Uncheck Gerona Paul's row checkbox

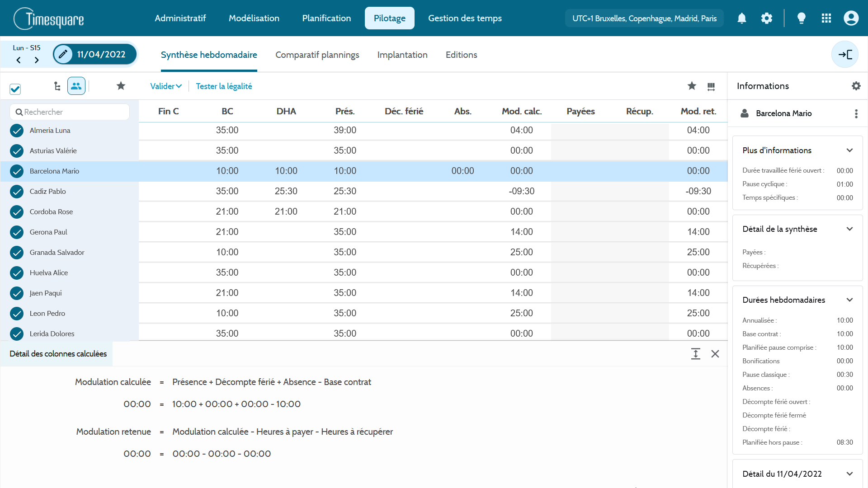pos(17,232)
